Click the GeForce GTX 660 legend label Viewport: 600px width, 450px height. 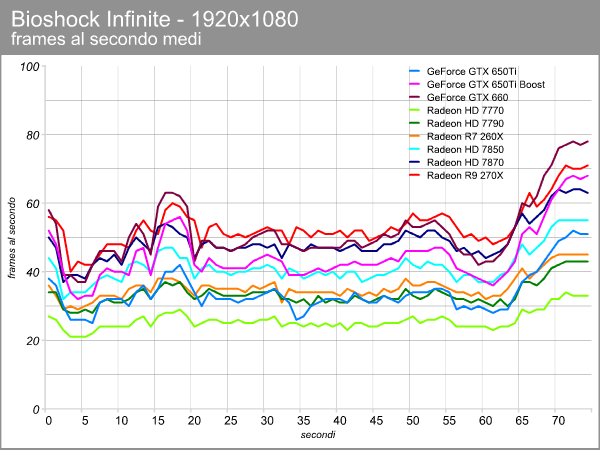[x=468, y=98]
